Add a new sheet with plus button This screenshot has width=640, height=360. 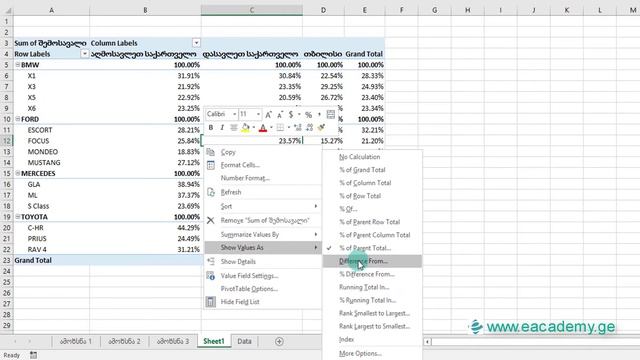tap(279, 341)
